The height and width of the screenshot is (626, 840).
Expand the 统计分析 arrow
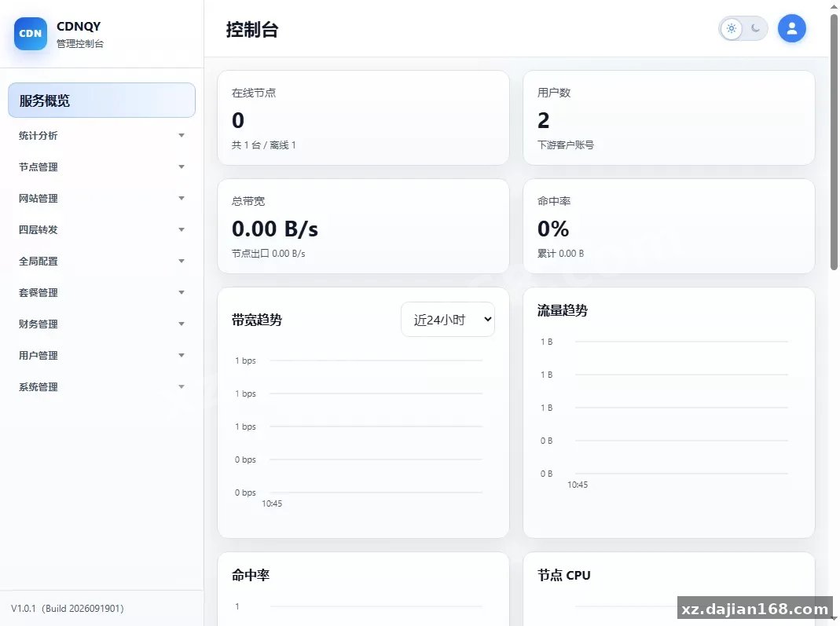pyautogui.click(x=182, y=135)
